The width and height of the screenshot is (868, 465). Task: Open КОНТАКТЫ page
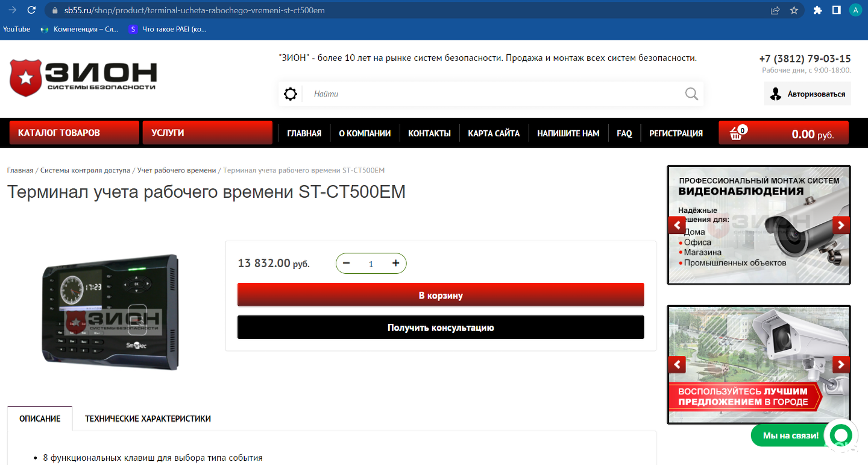click(429, 133)
